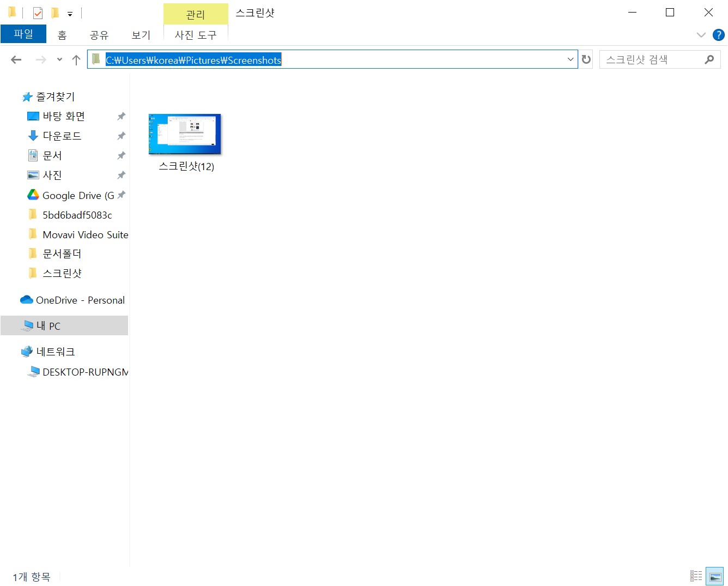Viewport: 728px width, 586px height.
Task: Open the Customize Quick Access Toolbar dropdown
Action: point(70,14)
